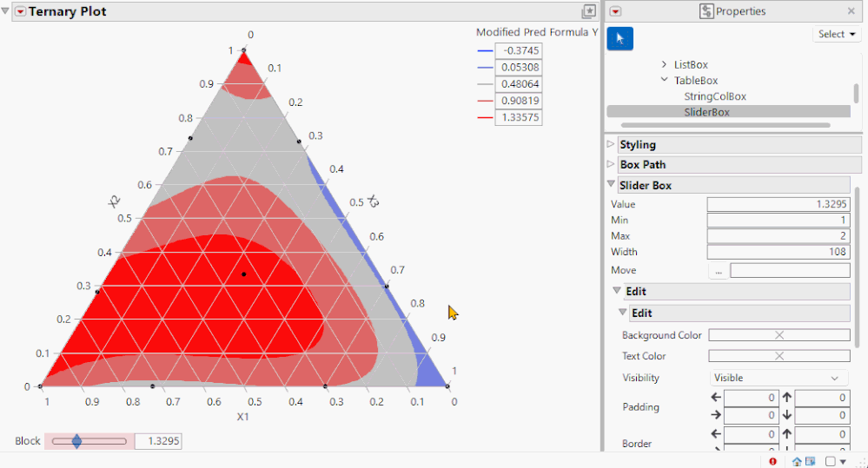This screenshot has height=468, width=868.
Task: Click the Properties panel sliders icon
Action: tap(706, 11)
